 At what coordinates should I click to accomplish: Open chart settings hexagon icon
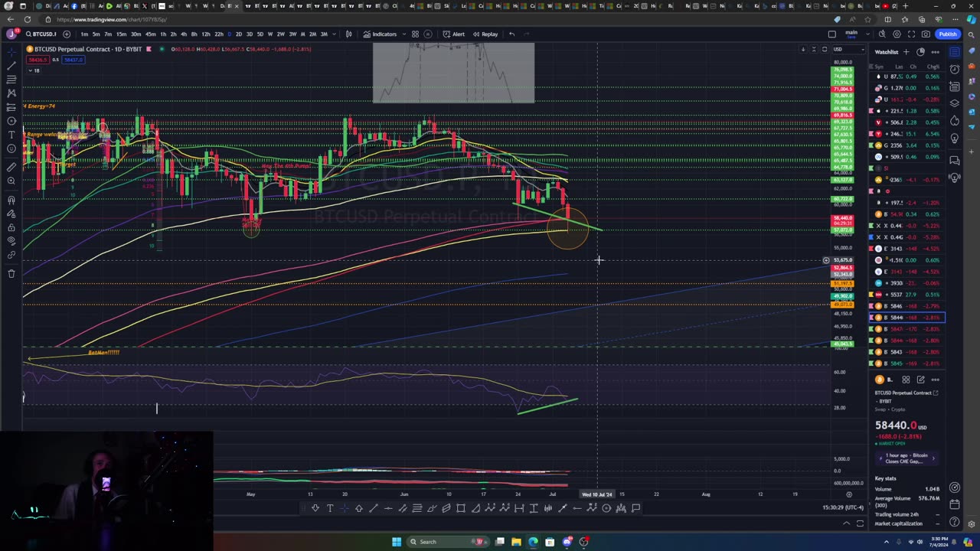[x=897, y=34]
